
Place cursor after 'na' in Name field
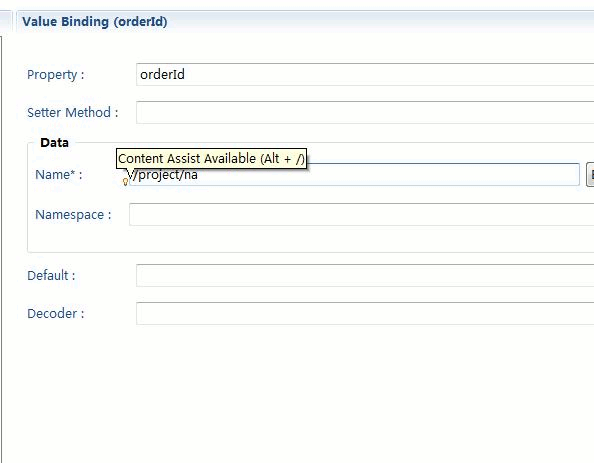click(x=199, y=175)
